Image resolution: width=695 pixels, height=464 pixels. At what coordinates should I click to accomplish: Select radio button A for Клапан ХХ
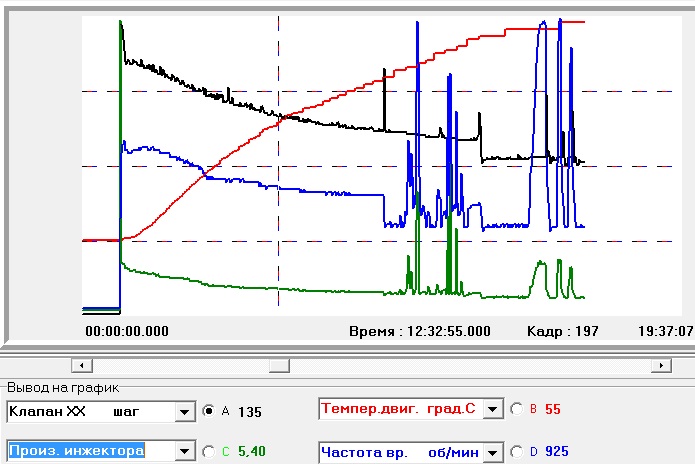click(x=208, y=409)
